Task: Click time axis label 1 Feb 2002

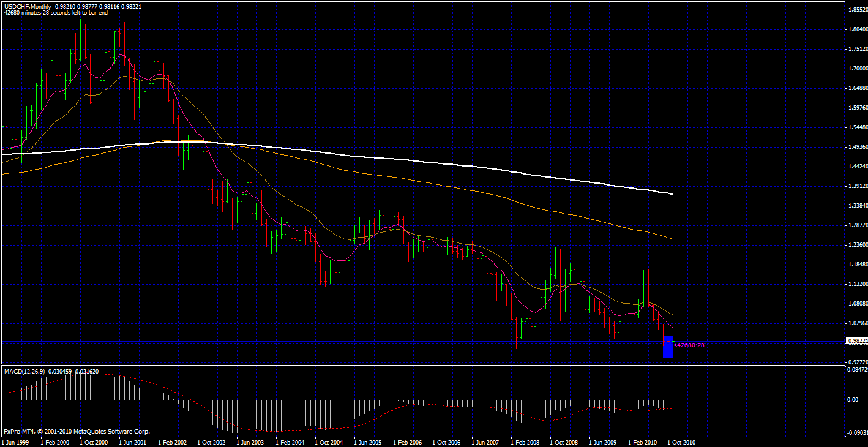Action: tap(172, 441)
